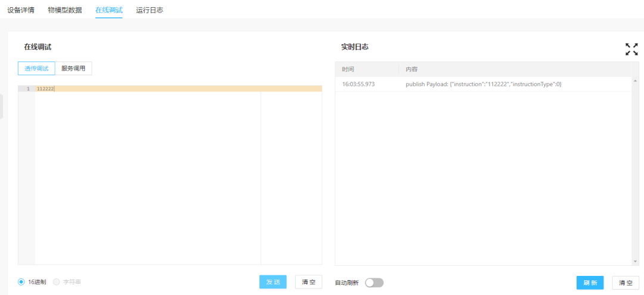Expand real-time log panel to fullscreen
644x295 pixels.
(631, 49)
